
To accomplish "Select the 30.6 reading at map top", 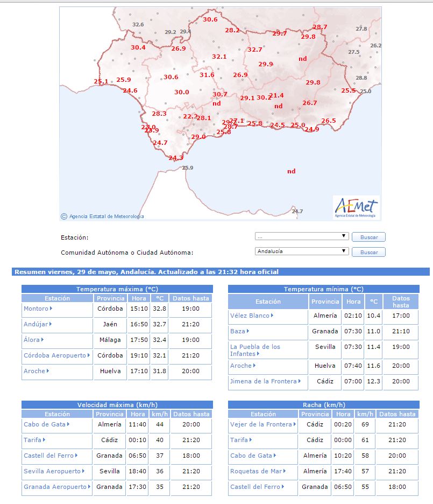I will tap(210, 19).
